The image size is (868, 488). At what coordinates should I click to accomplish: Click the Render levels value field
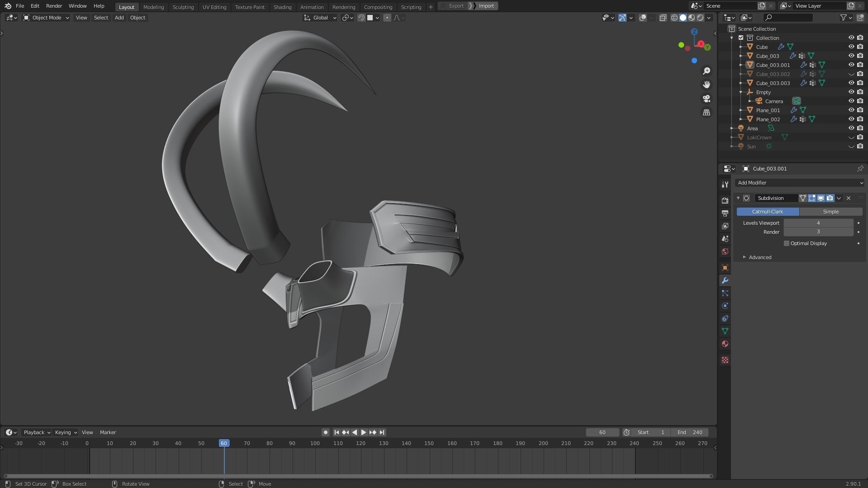(x=818, y=232)
